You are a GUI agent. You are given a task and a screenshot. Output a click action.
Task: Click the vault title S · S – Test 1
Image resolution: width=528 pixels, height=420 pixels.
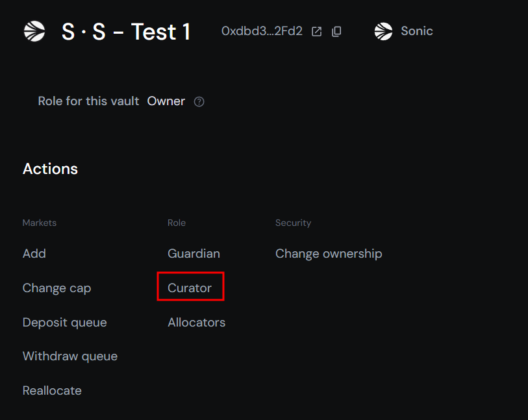126,31
